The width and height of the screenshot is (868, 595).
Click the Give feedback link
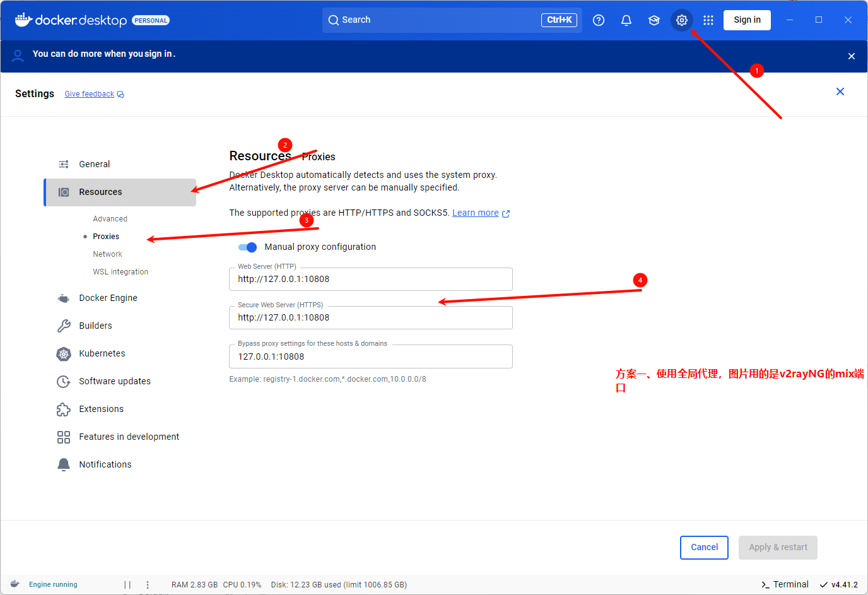89,94
